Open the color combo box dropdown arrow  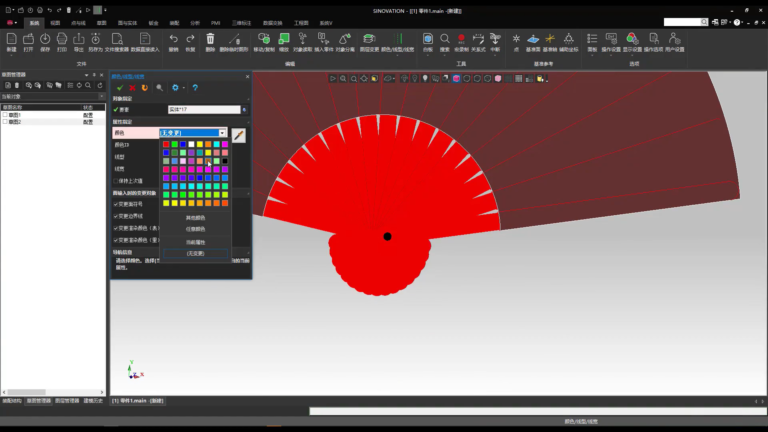(x=222, y=133)
